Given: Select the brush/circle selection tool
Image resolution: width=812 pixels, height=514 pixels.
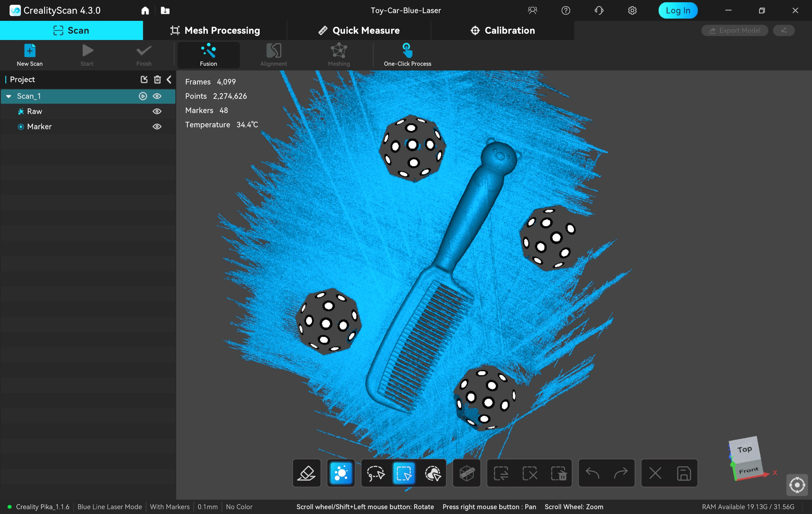Looking at the screenshot, I should tap(433, 473).
